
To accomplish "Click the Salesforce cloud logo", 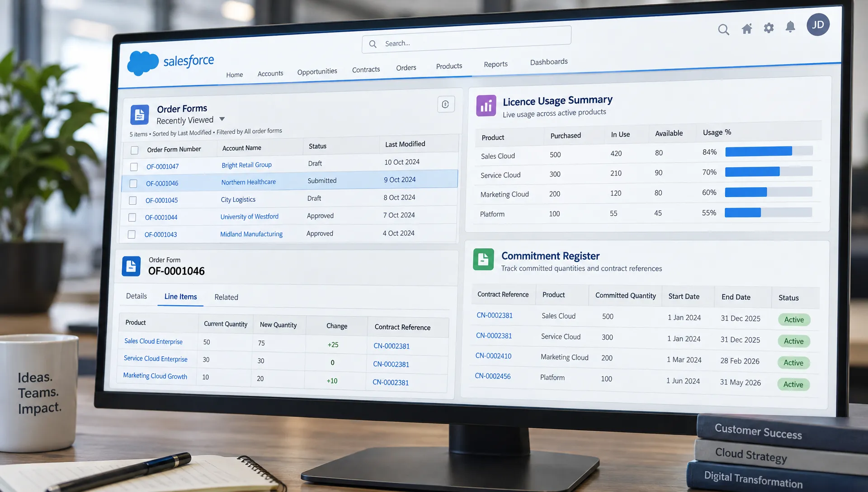I will [x=143, y=63].
